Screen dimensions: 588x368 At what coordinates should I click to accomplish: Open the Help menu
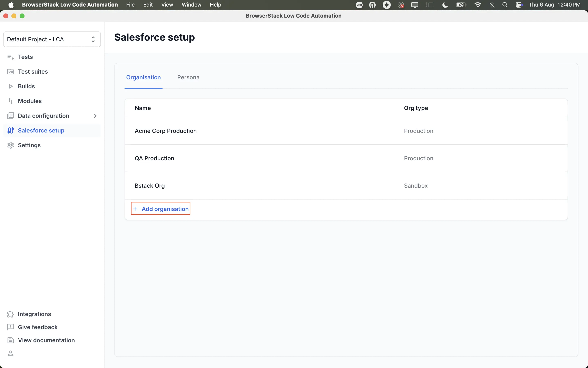point(216,5)
